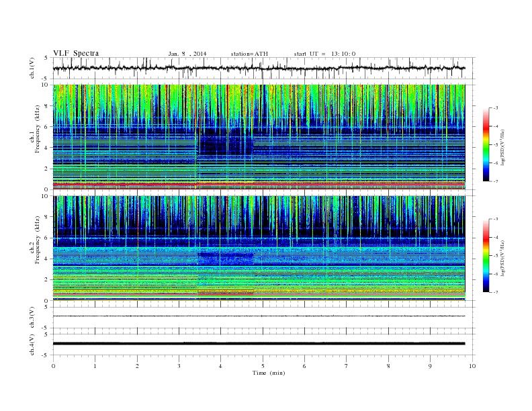The image size is (532, 411).
Task: Click the "10" frequency tick of ch.2 spectrogram
Action: (x=46, y=196)
